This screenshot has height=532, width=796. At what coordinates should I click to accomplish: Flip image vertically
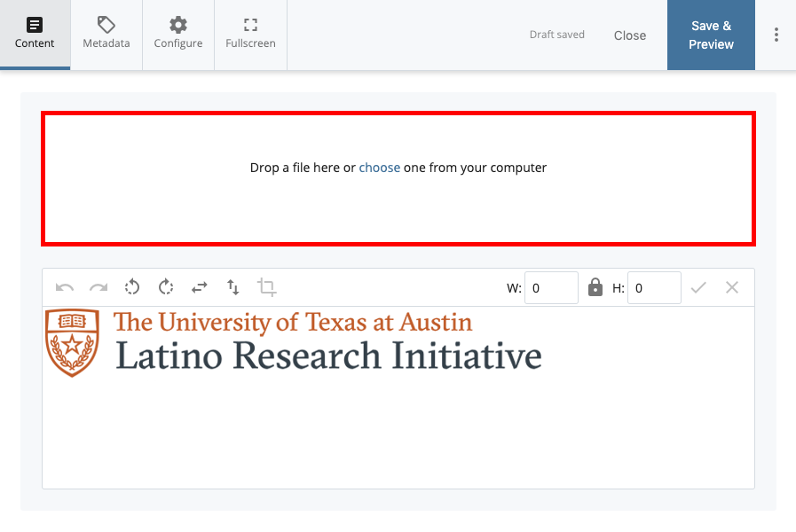233,287
